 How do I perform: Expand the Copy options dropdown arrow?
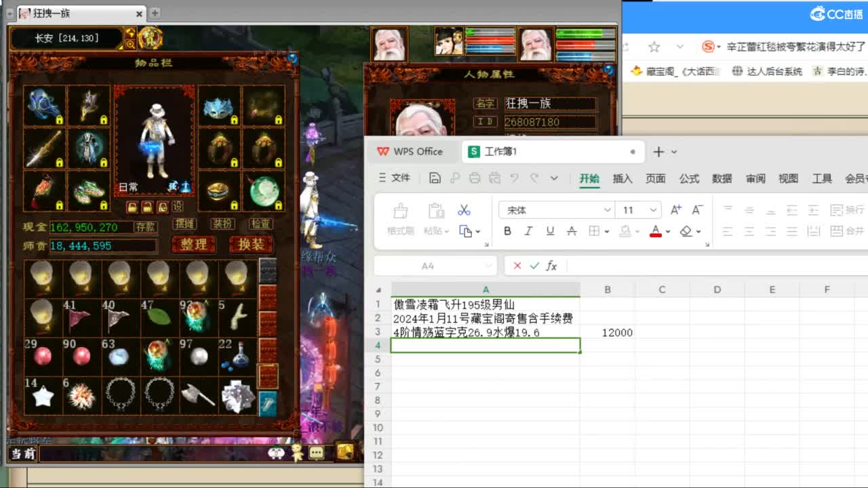pyautogui.click(x=477, y=232)
